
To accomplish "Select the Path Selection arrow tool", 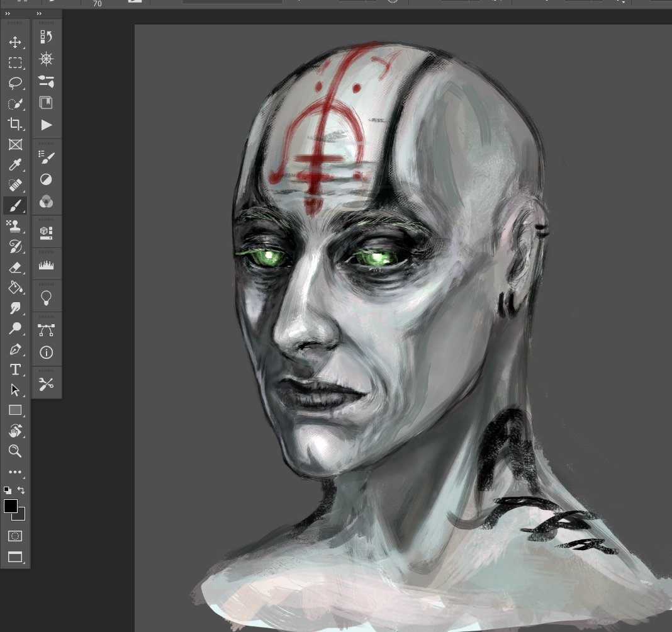I will coord(15,390).
